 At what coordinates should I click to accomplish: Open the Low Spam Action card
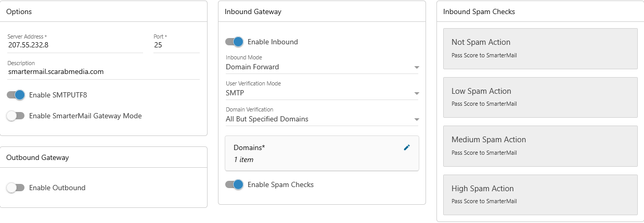tap(540, 97)
